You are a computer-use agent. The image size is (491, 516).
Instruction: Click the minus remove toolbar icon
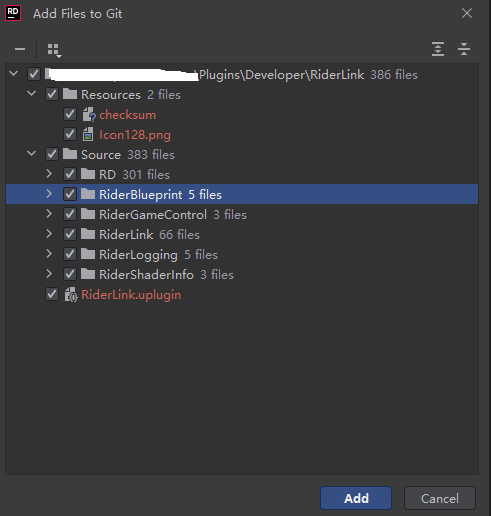point(20,49)
